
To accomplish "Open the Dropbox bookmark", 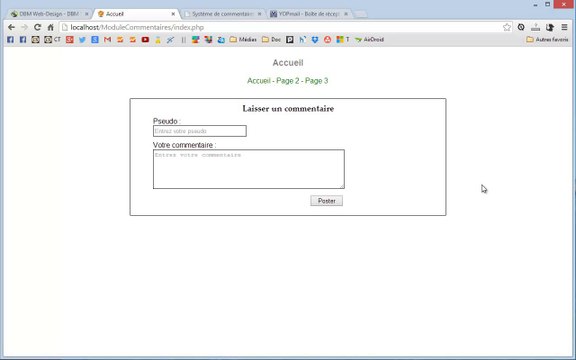I will click(x=315, y=39).
